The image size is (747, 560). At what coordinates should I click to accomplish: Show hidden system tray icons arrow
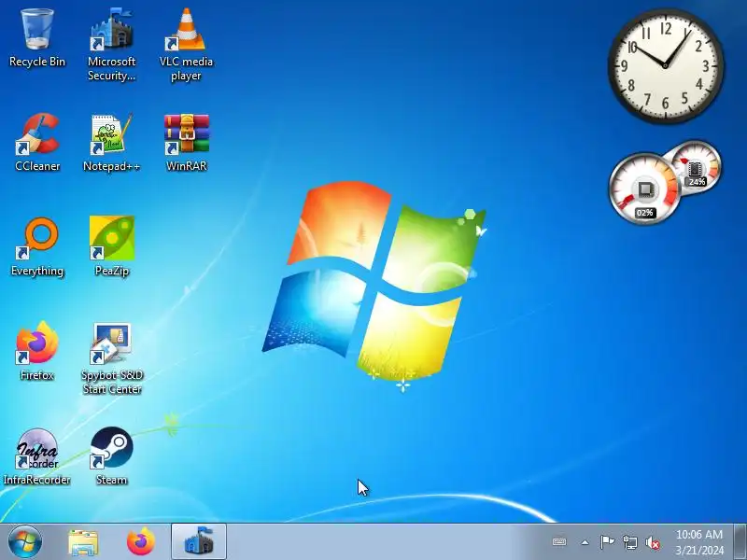[x=585, y=542]
